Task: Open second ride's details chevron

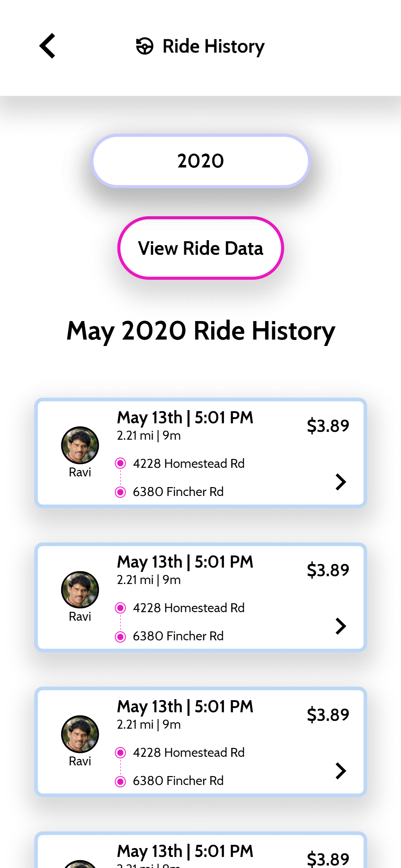Action: (341, 626)
